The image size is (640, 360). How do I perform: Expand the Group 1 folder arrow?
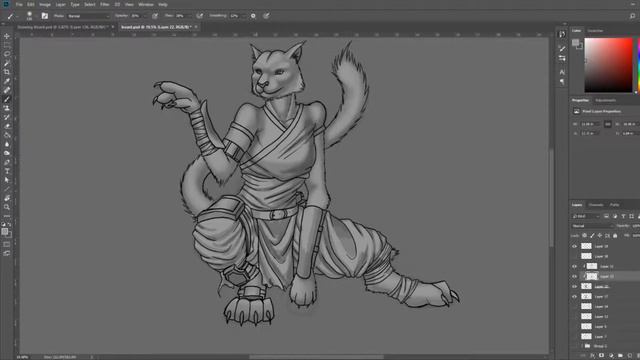tap(582, 346)
